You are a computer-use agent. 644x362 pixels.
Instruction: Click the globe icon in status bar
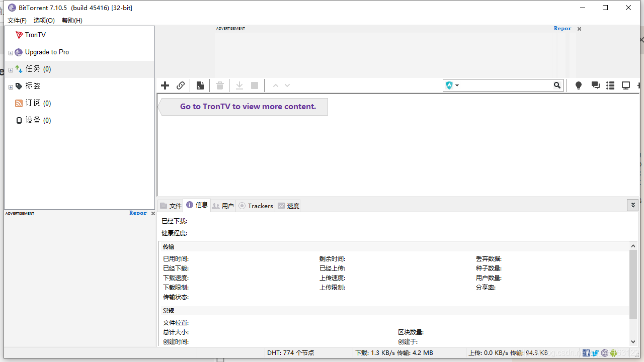coord(605,353)
